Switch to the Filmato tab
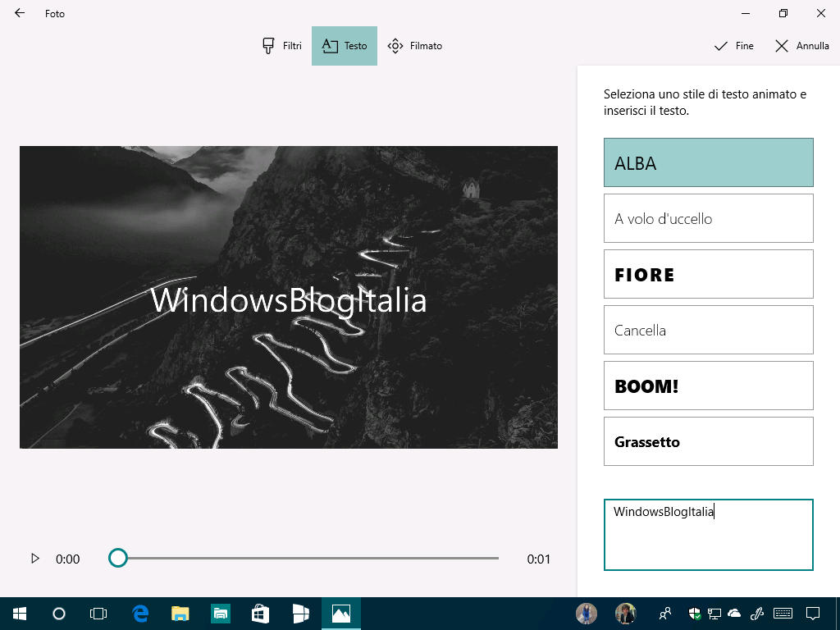This screenshot has width=840, height=630. point(415,46)
